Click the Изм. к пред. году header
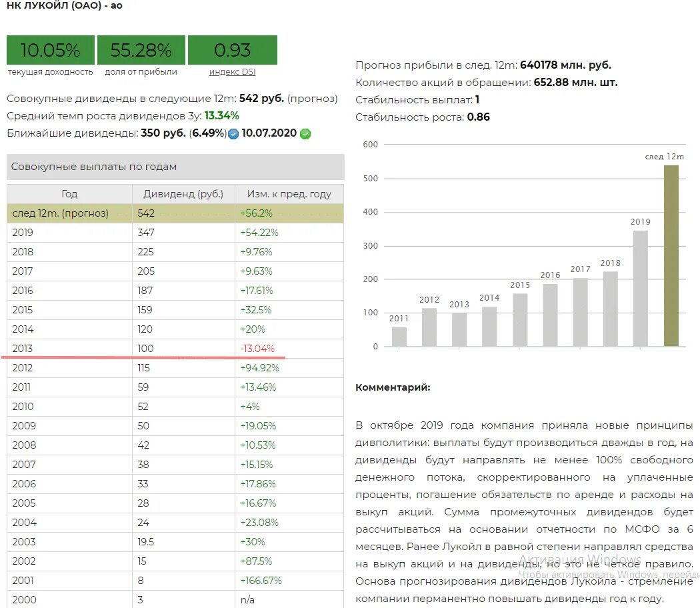Image resolution: width=700 pixels, height=608 pixels. pos(289,194)
